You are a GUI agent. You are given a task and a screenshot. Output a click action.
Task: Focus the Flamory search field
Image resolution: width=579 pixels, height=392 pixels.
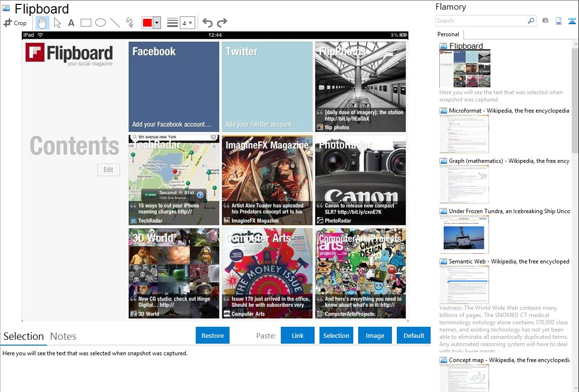point(481,21)
